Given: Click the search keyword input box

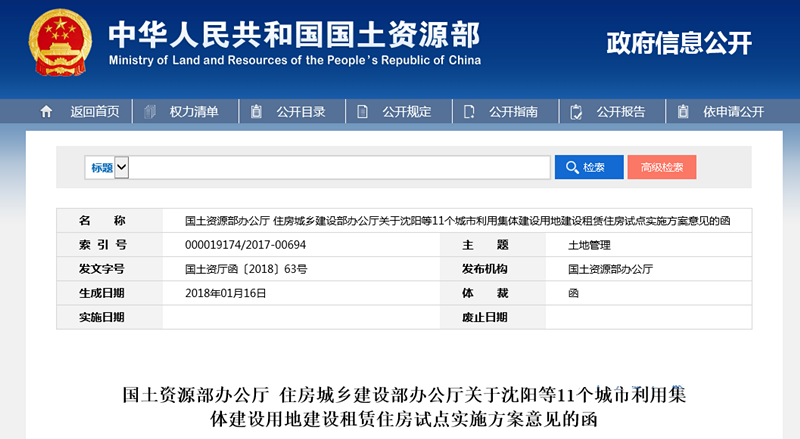Looking at the screenshot, I should (x=340, y=168).
